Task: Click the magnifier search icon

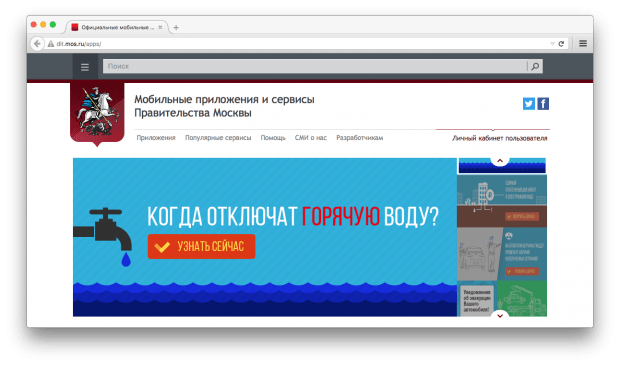Action: point(535,66)
